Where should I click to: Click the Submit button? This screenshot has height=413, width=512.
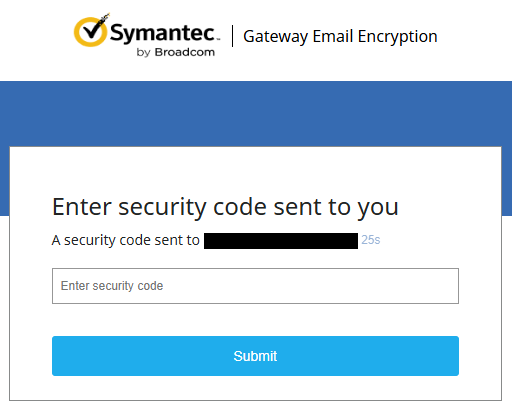tap(255, 356)
